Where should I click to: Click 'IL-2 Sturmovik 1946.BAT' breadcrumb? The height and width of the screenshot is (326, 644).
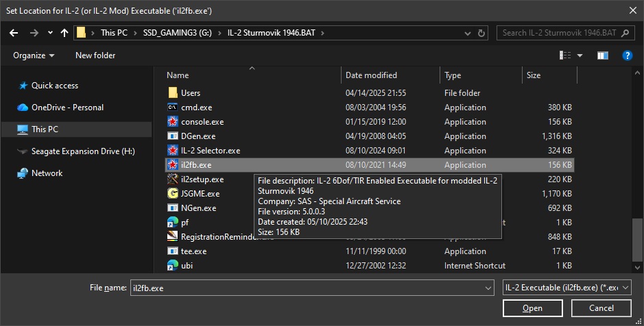272,33
